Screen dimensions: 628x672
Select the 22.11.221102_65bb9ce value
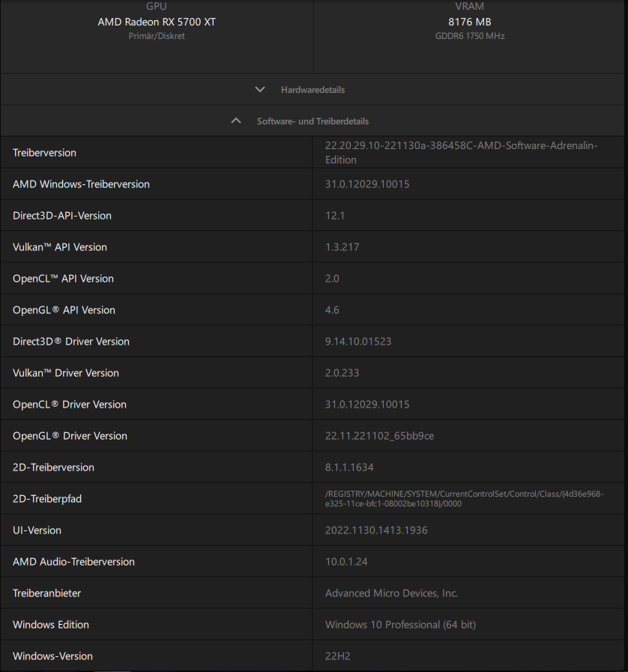[x=379, y=436]
